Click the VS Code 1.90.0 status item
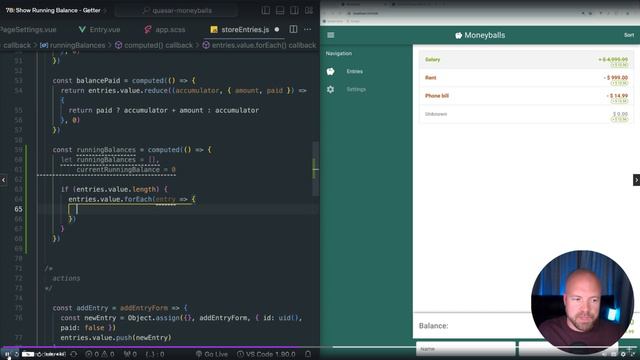 point(266,354)
